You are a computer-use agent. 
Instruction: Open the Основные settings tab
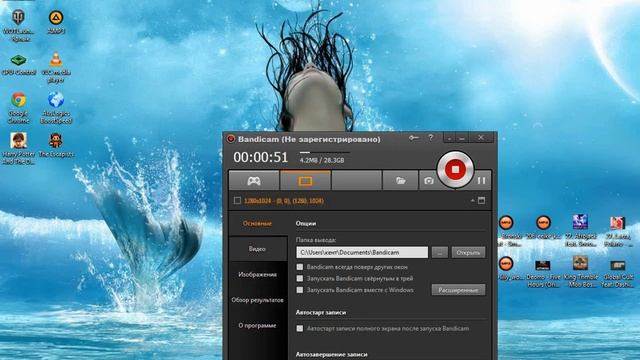257,223
